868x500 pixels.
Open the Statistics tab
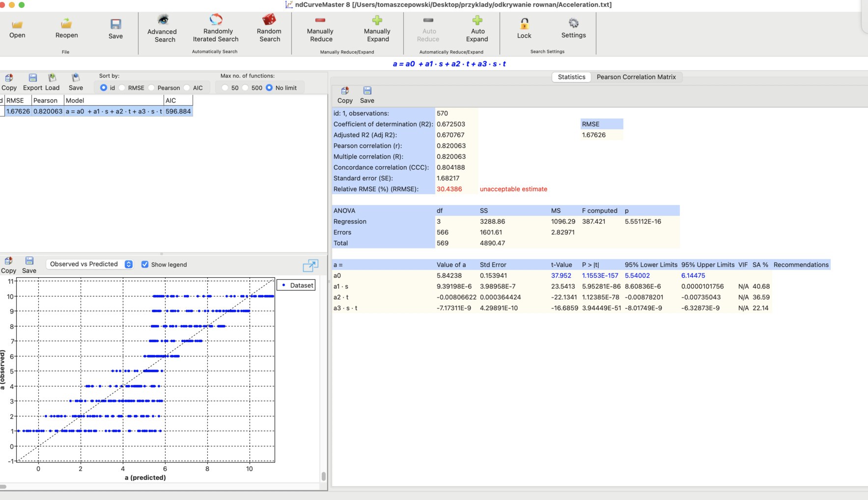[571, 77]
